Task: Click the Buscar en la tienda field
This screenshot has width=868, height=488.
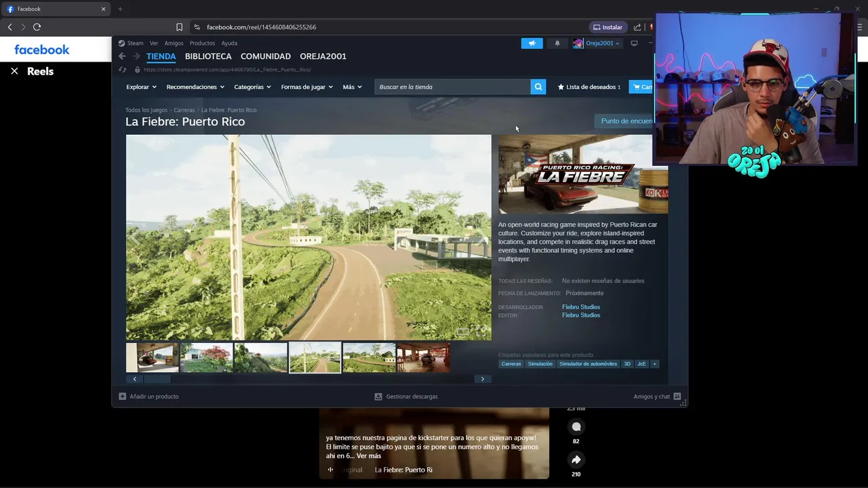Action: tap(453, 87)
